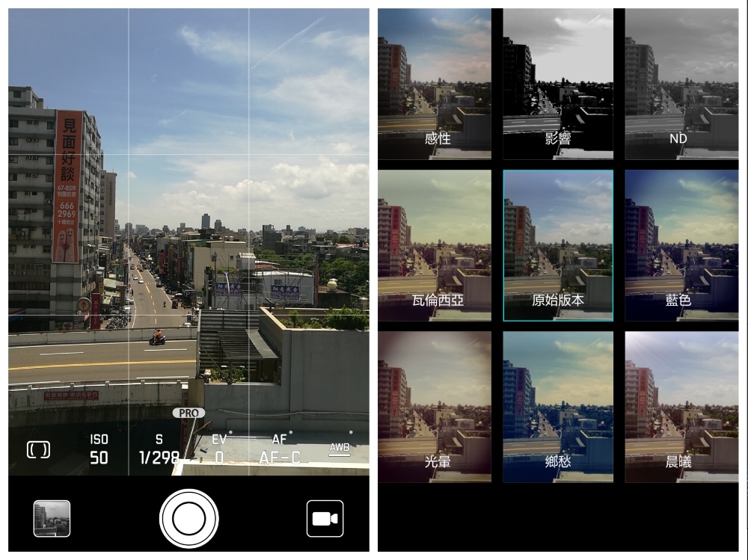Choose the 光暈 halo filter
748x560 pixels.
(x=435, y=407)
